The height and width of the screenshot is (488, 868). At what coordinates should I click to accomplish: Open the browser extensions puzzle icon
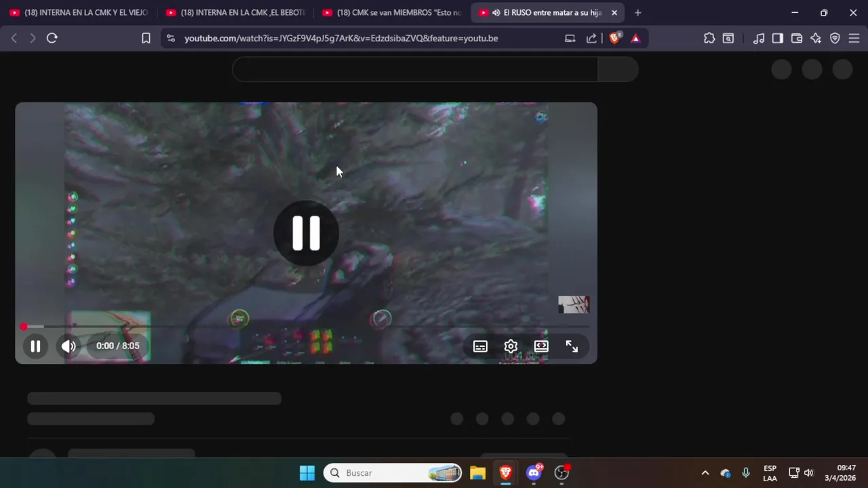point(709,38)
